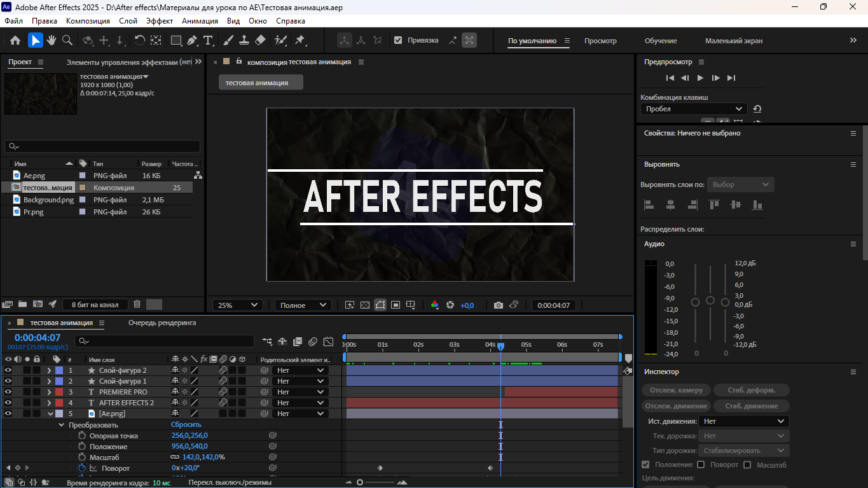
Task: Hide the PREMIERE PRO layer eye
Action: coord(8,392)
